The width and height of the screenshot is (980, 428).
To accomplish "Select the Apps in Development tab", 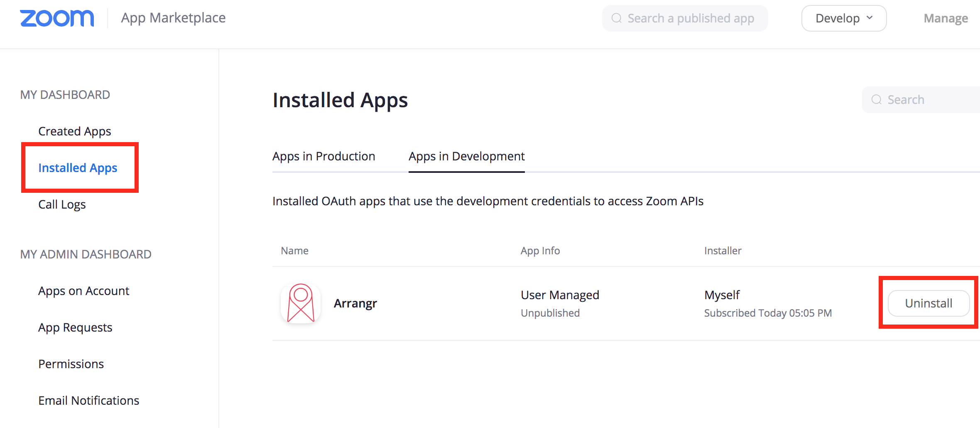I will tap(466, 156).
